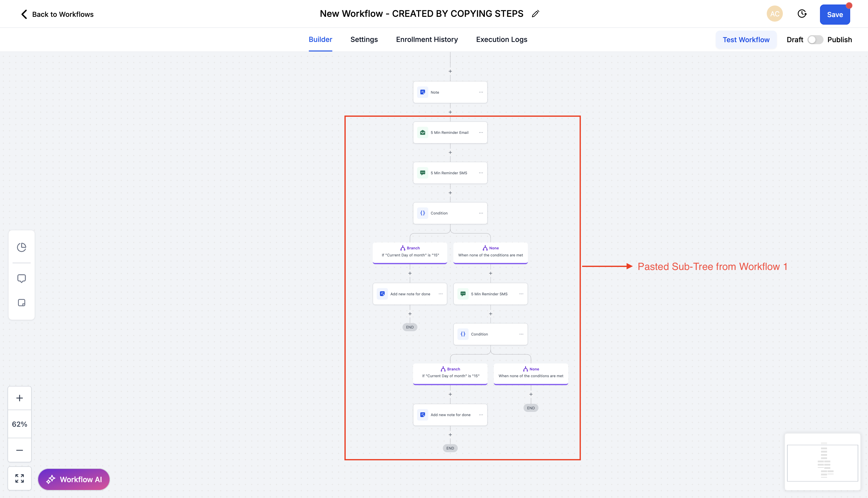Screen dimensions: 868x498
Task: Click the pencil icon to rename workflow
Action: [x=535, y=14]
